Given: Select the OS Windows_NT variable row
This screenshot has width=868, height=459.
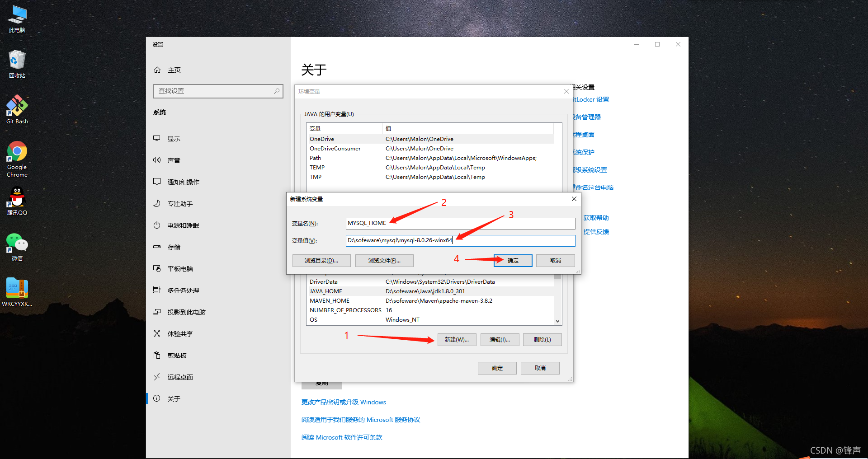Looking at the screenshot, I should coord(430,320).
